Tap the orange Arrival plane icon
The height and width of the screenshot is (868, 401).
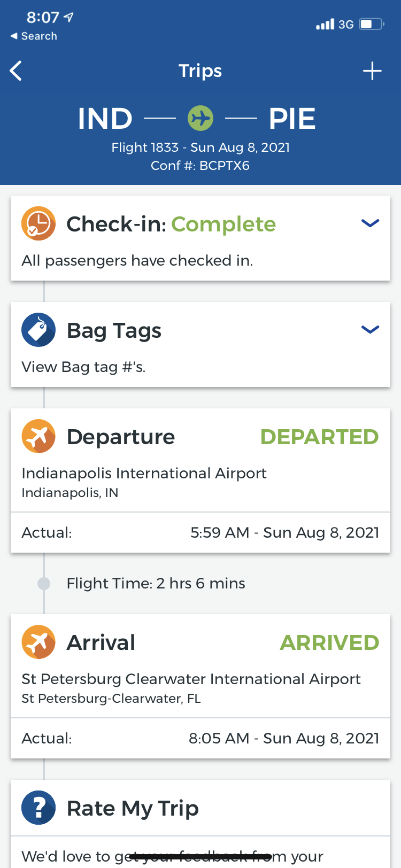click(38, 642)
